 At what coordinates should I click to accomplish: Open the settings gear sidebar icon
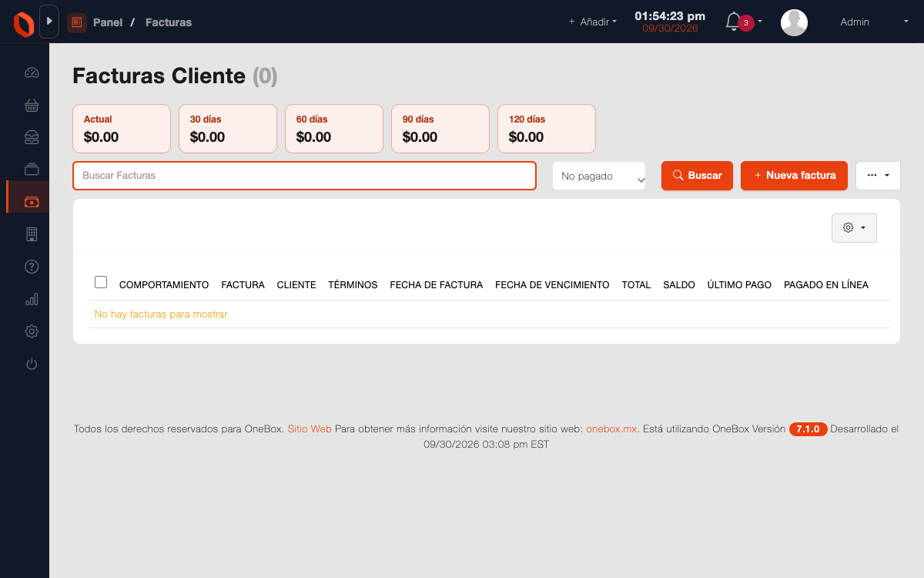(x=32, y=331)
